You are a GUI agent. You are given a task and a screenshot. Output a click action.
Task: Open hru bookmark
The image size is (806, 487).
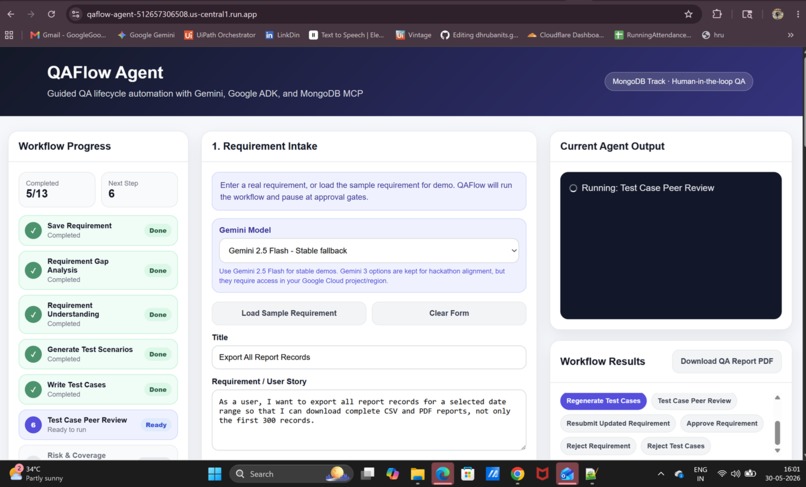713,35
